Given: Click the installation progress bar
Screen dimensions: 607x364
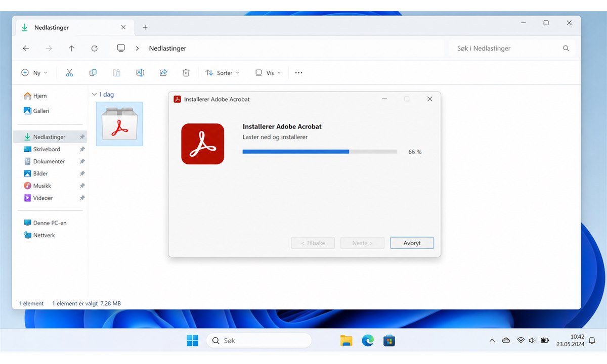Looking at the screenshot, I should 320,152.
